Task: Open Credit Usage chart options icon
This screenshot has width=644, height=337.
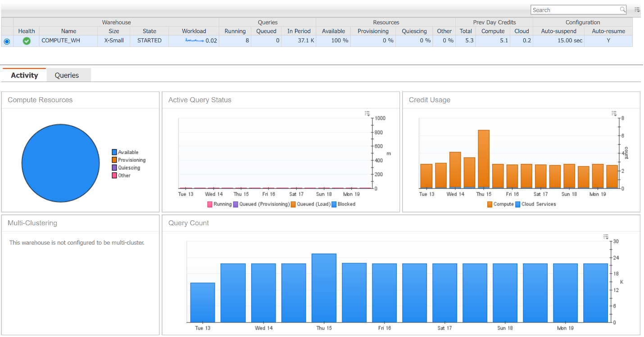Action: pyautogui.click(x=614, y=114)
